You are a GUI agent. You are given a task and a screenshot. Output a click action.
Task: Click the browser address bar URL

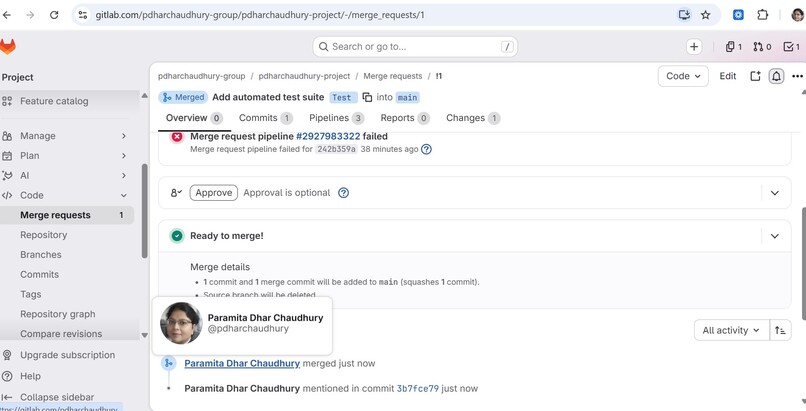[260, 15]
